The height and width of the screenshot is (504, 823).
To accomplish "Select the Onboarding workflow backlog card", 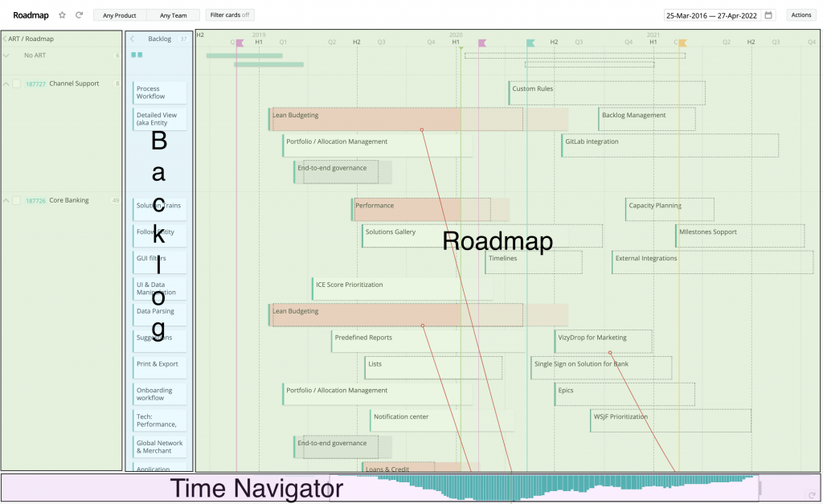I will [x=160, y=394].
